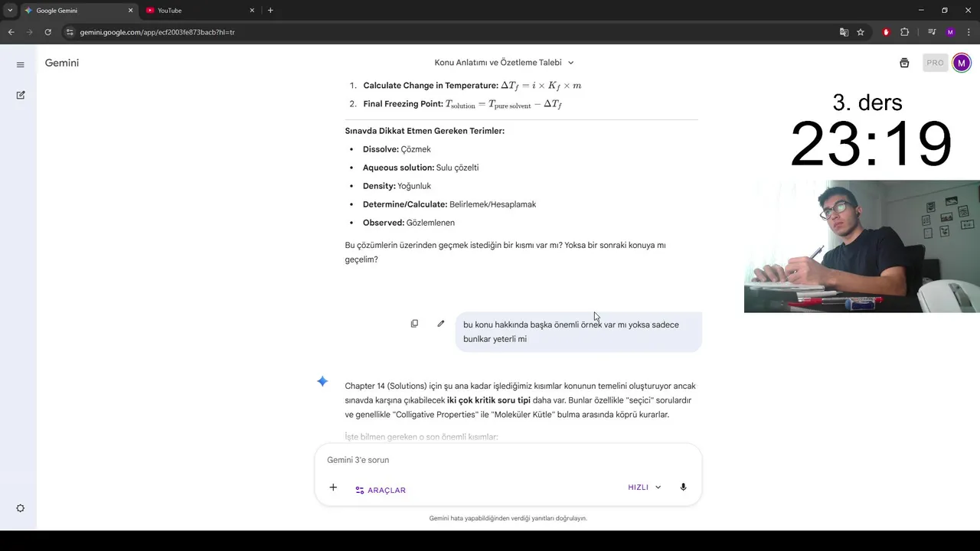Open Google Translate page icon in address bar
The width and height of the screenshot is (980, 551).
click(844, 32)
